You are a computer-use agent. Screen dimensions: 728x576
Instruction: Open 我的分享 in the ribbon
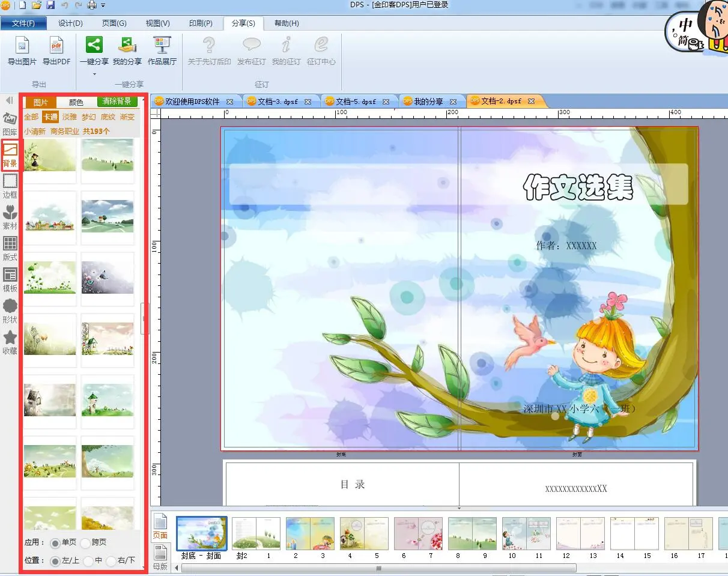point(127,46)
